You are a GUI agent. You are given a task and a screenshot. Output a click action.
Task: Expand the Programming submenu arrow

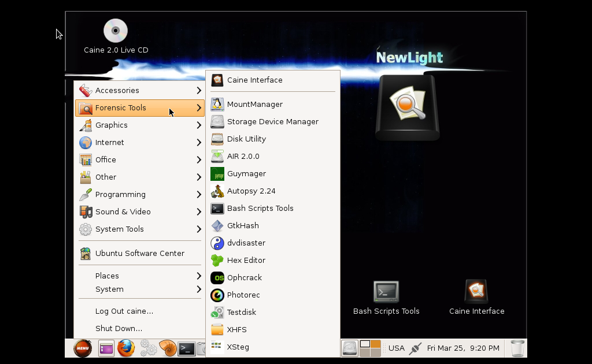click(199, 195)
